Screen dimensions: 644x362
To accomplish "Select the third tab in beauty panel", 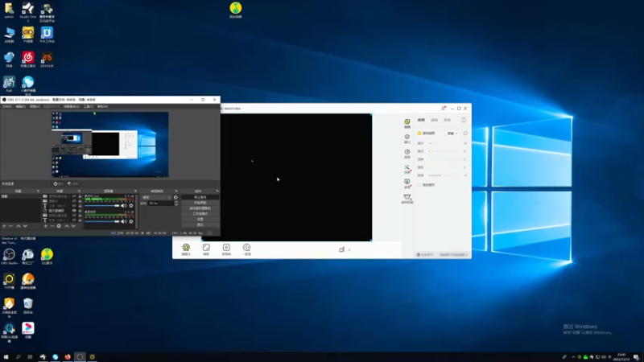I will click(x=448, y=120).
